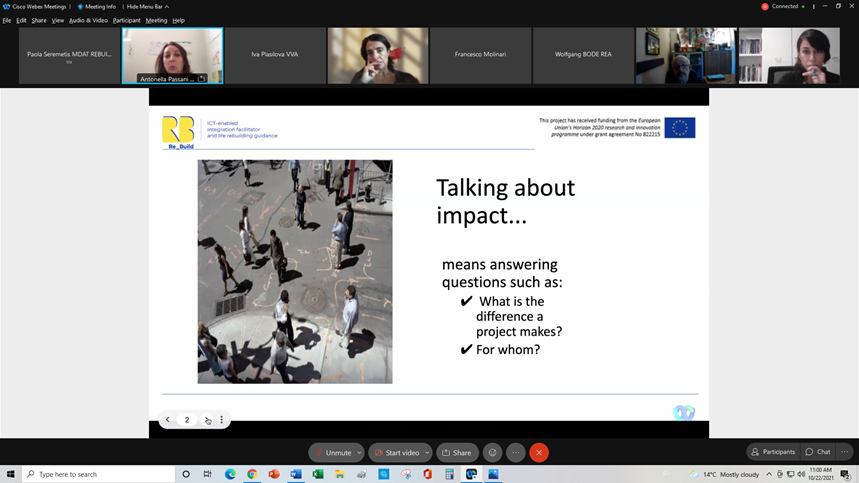Click the street crowd photo on slide
This screenshot has width=859, height=483.
(295, 272)
